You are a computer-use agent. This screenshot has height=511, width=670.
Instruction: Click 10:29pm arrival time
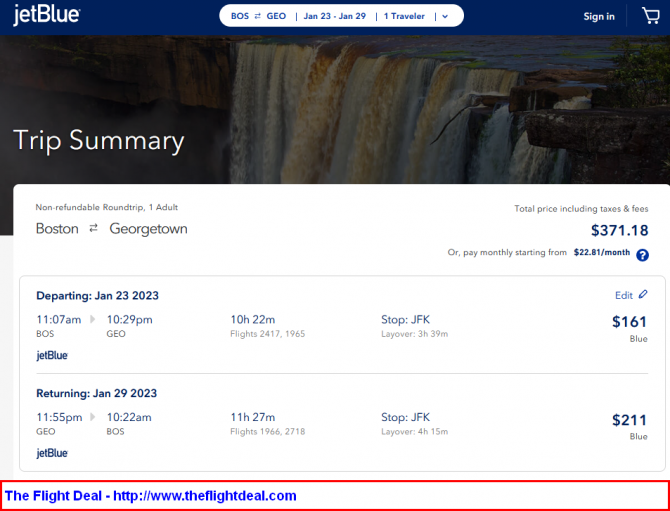(x=129, y=320)
